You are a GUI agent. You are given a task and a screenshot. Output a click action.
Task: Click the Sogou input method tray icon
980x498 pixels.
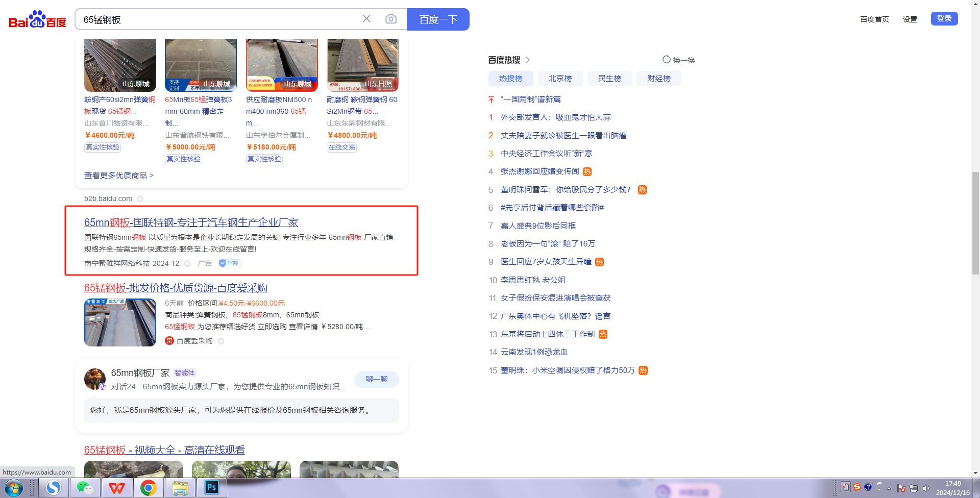point(857,487)
